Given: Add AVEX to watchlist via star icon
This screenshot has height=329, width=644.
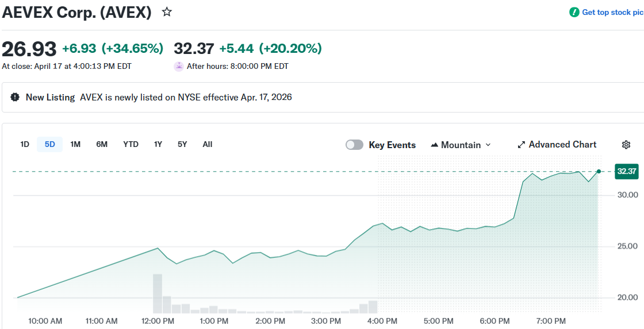Looking at the screenshot, I should [166, 12].
